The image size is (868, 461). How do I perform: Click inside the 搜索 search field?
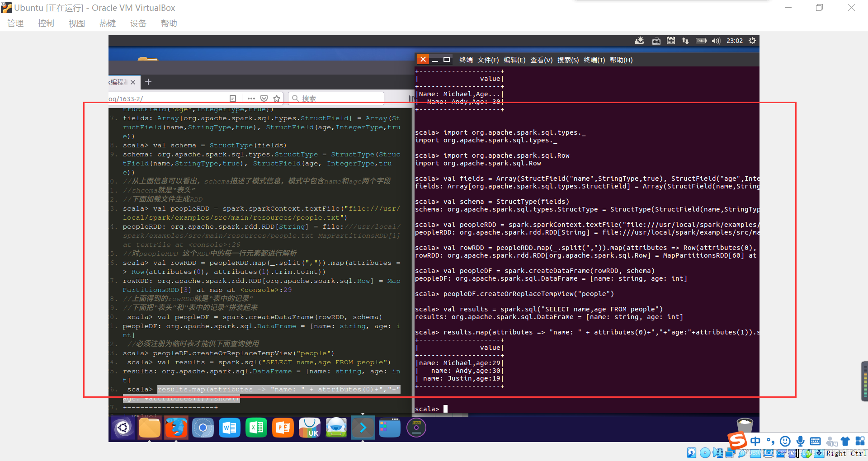[x=336, y=98]
